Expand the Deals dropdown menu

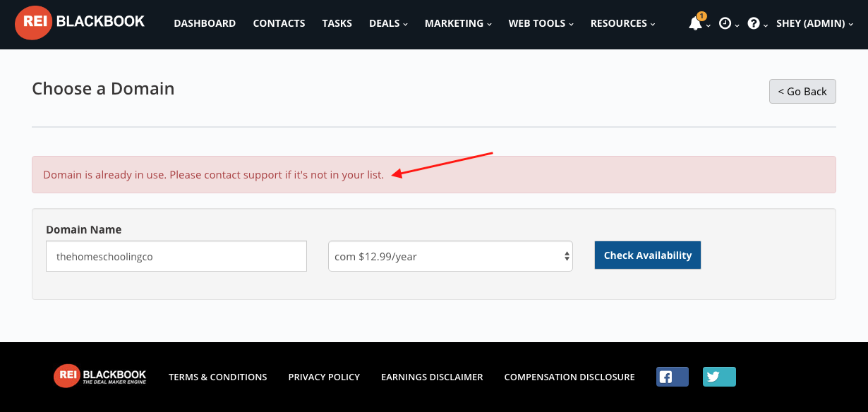pyautogui.click(x=388, y=23)
